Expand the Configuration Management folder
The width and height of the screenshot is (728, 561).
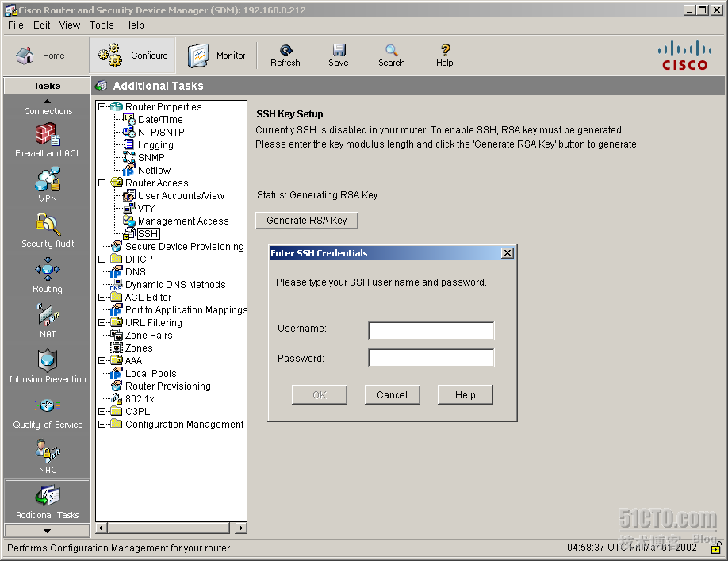pyautogui.click(x=102, y=424)
